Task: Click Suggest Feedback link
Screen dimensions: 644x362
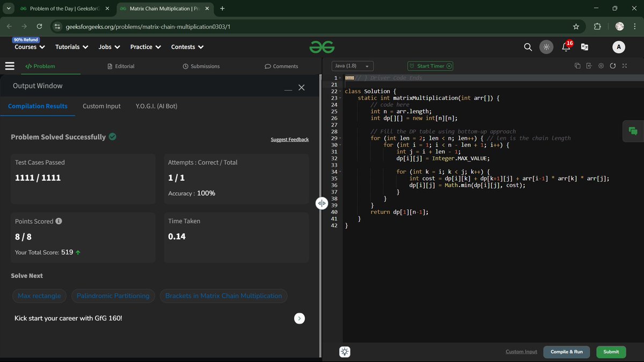Action: click(x=289, y=139)
